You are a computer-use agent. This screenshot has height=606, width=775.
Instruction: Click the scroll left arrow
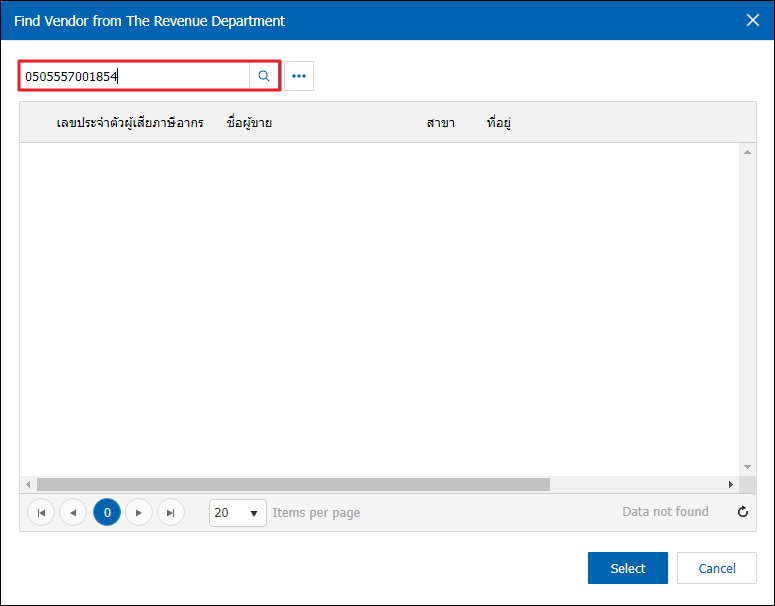pyautogui.click(x=28, y=484)
